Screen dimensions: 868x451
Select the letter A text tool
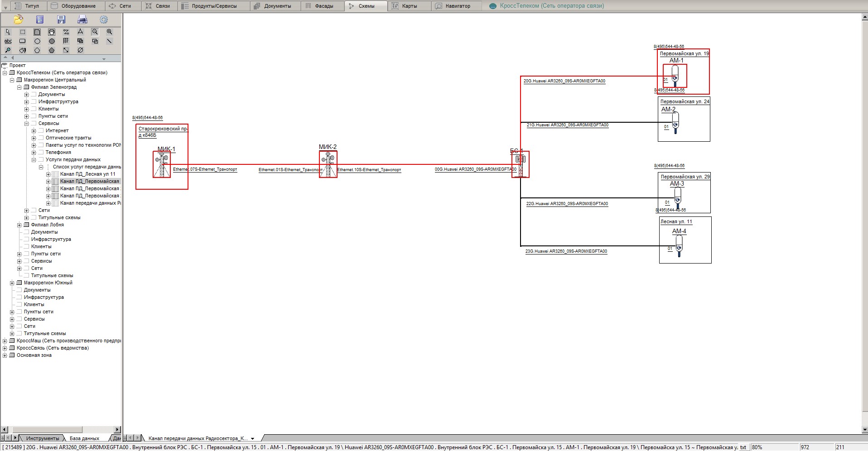pyautogui.click(x=80, y=32)
